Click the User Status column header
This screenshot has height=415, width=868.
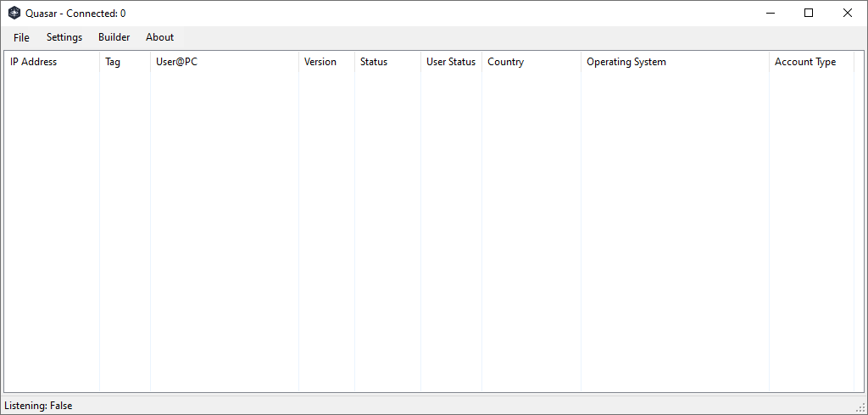tap(451, 62)
